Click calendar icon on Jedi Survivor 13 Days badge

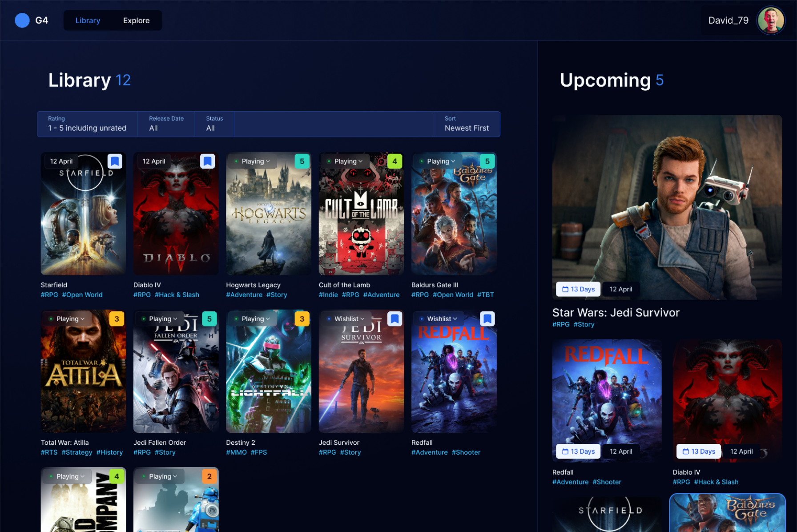[565, 289]
